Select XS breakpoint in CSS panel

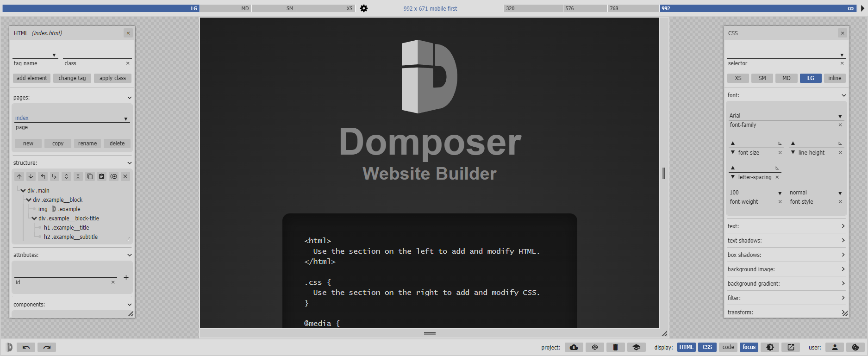[x=738, y=78]
